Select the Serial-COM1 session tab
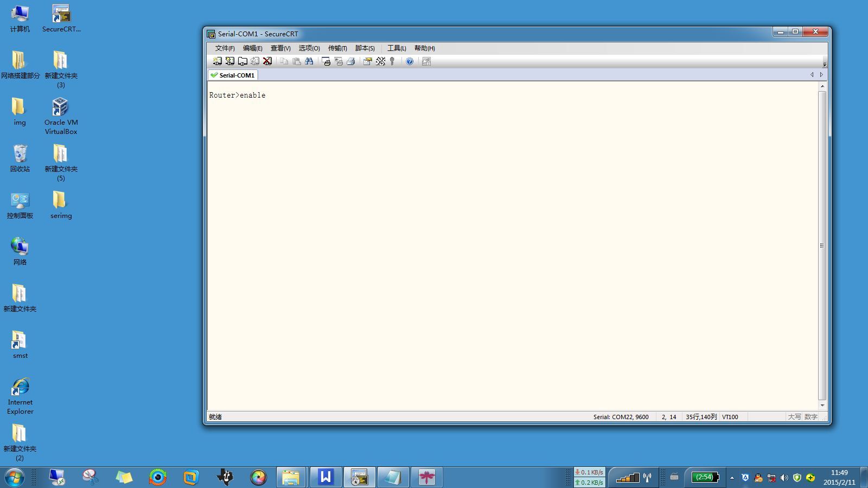 click(x=233, y=75)
